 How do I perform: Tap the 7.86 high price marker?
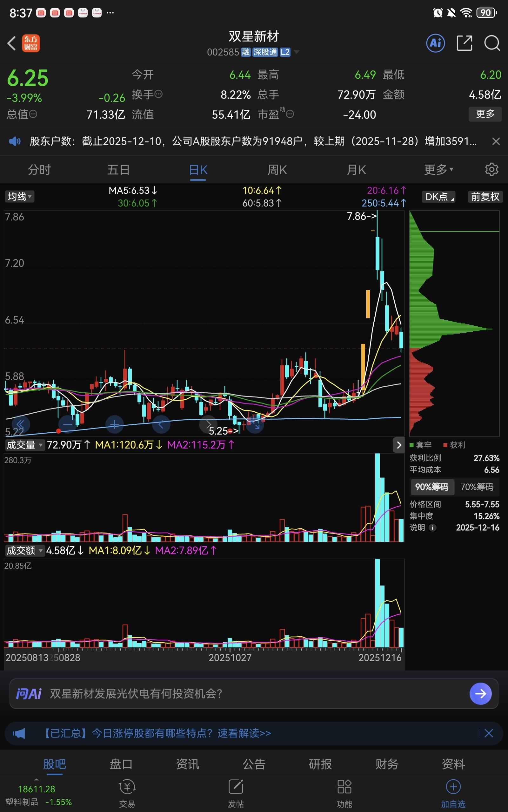click(362, 216)
